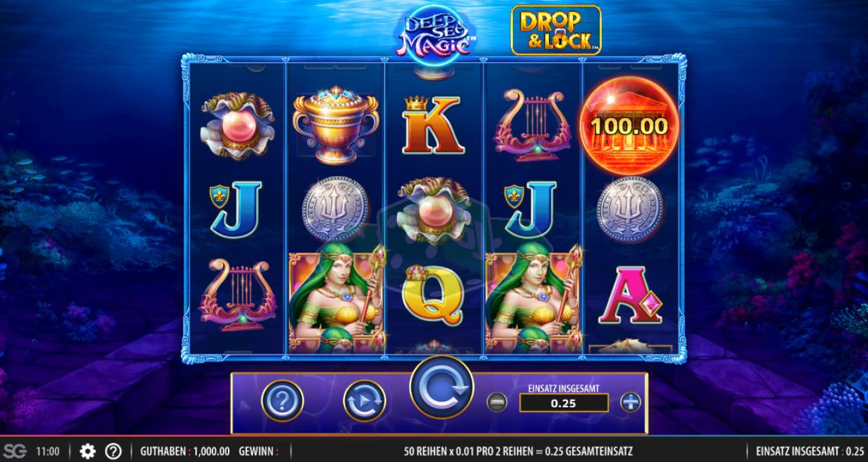Spin the reels with the large circular arrow button
This screenshot has height=462, width=868.
442,388
